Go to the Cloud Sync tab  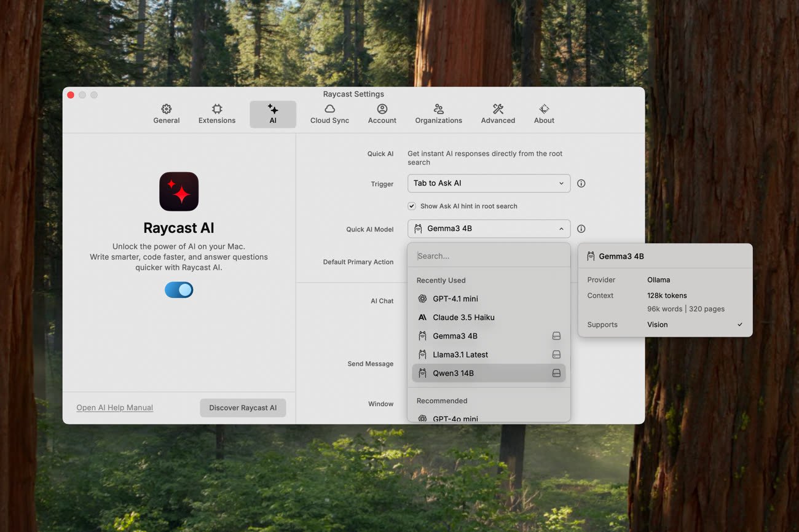pyautogui.click(x=329, y=114)
